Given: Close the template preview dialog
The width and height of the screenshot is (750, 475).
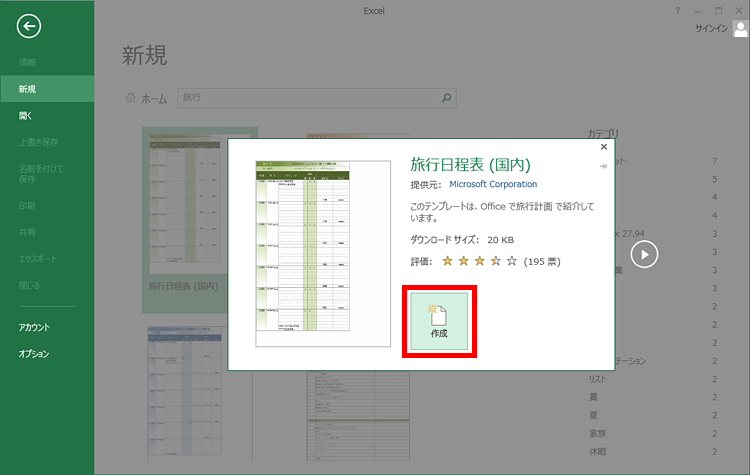Looking at the screenshot, I should 604,147.
